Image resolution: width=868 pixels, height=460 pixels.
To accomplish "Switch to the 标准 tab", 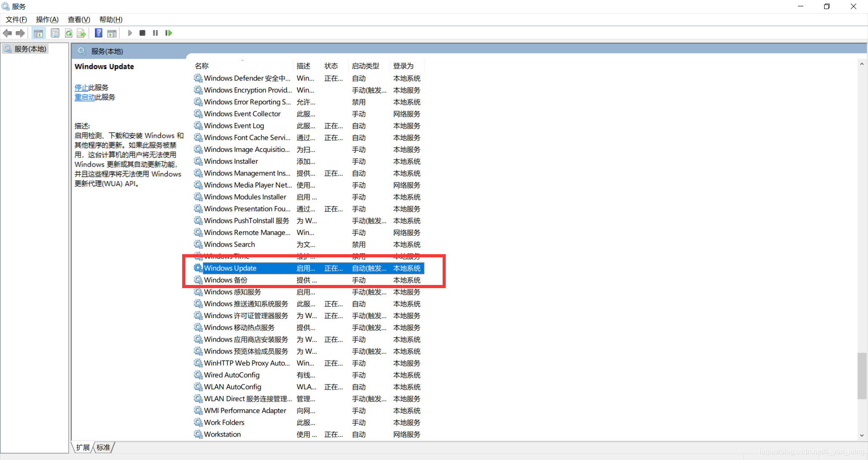I will click(x=103, y=447).
